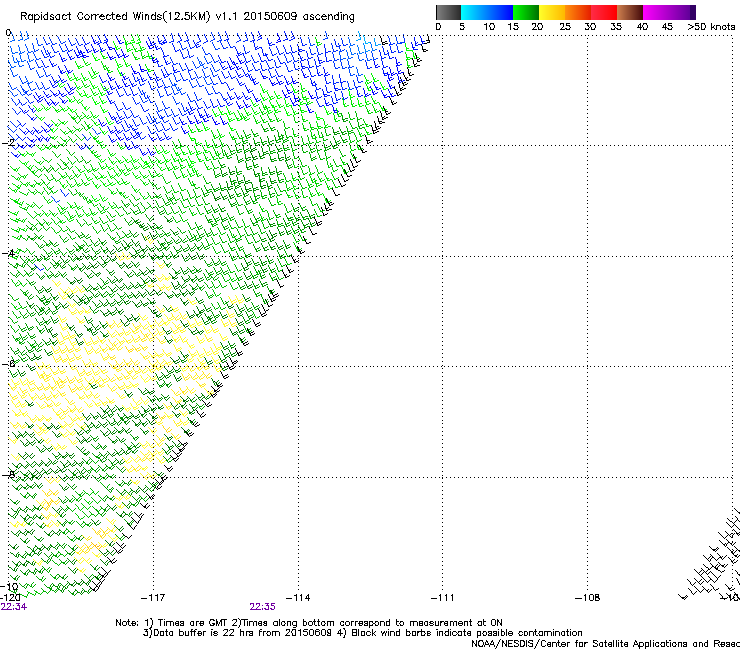Click the latitude label '-4'
The image size is (740, 650).
click(8, 253)
